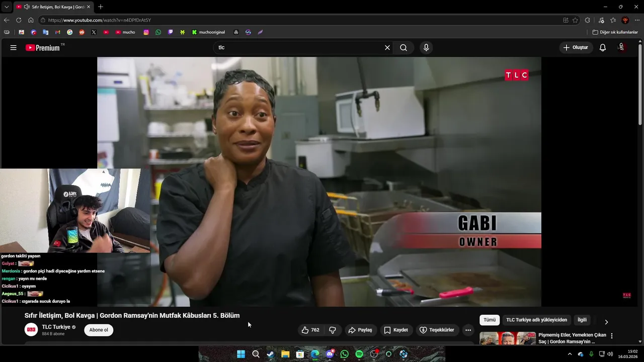Expand the browser tab list dropdown
This screenshot has width=644, height=362.
[x=7, y=7]
